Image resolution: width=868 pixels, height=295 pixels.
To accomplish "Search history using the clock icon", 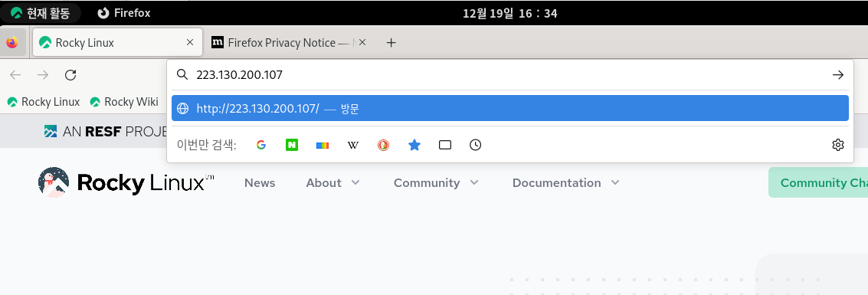I will click(475, 145).
